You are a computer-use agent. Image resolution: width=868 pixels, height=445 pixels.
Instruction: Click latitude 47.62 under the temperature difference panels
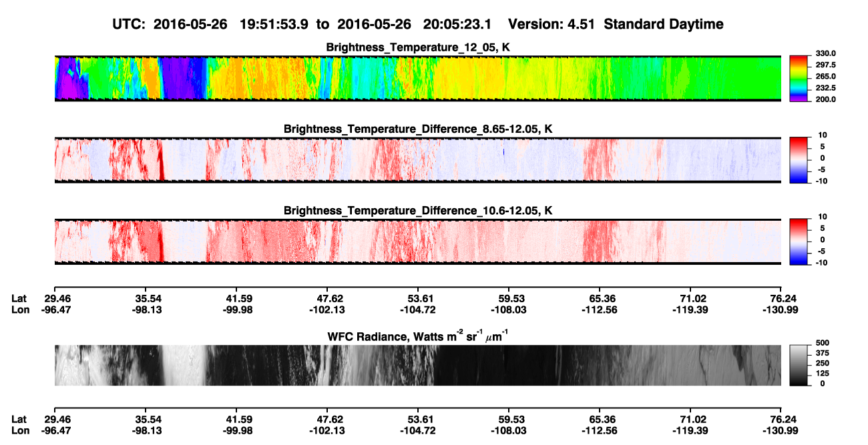click(x=327, y=299)
